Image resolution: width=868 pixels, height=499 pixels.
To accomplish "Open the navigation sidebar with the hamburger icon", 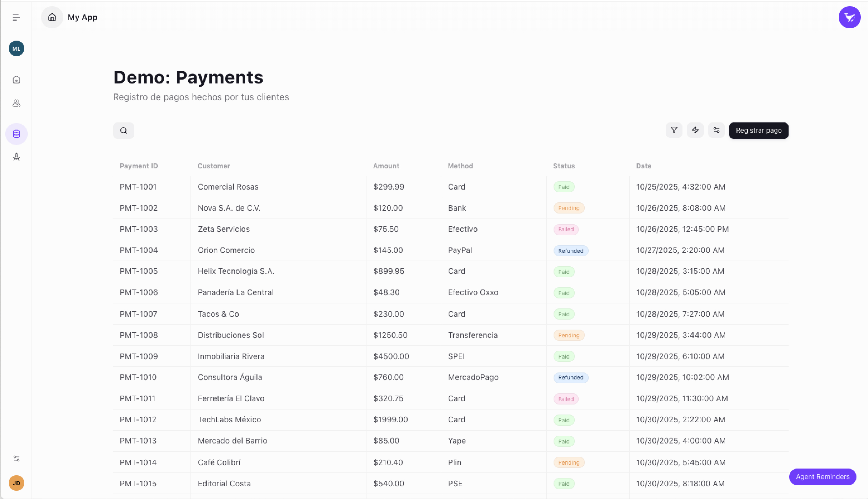I will 16,17.
